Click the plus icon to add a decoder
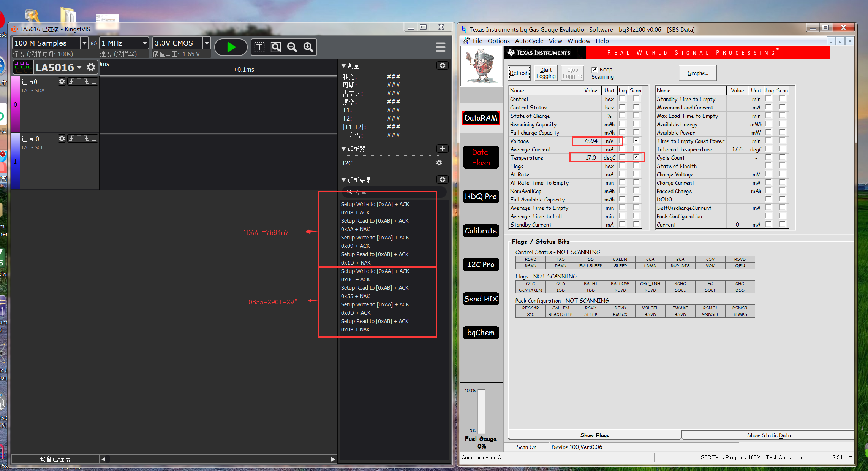The height and width of the screenshot is (471, 868). [x=442, y=149]
